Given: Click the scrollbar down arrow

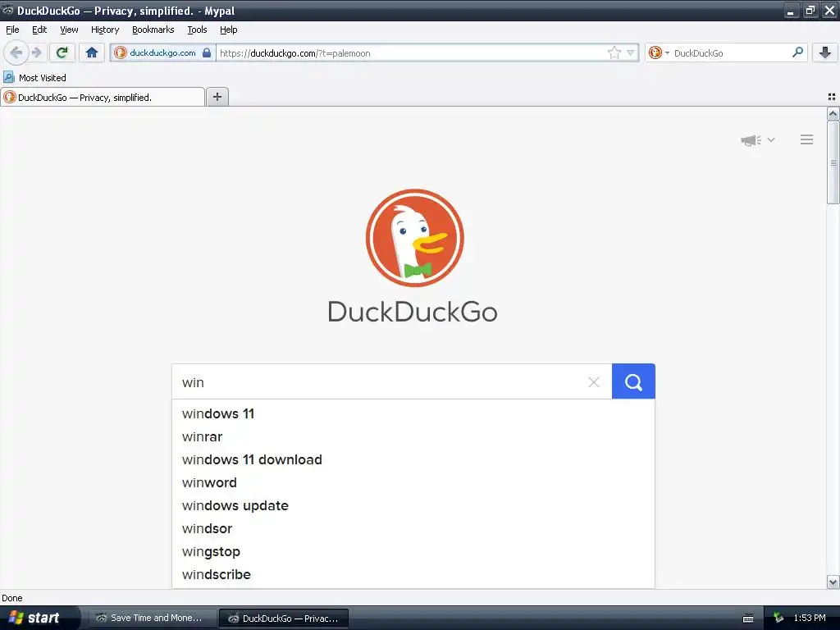Looking at the screenshot, I should tap(833, 582).
